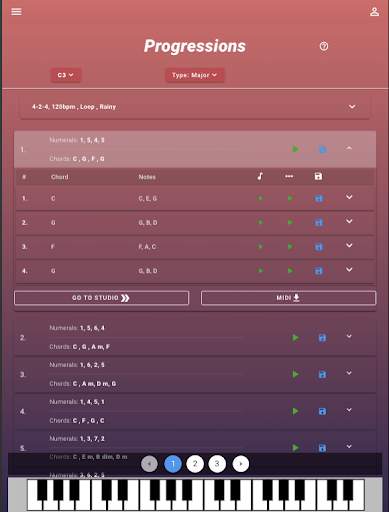Screen dimensions: 389x512
Task: Save row 3 chord F
Action: [x=319, y=247]
